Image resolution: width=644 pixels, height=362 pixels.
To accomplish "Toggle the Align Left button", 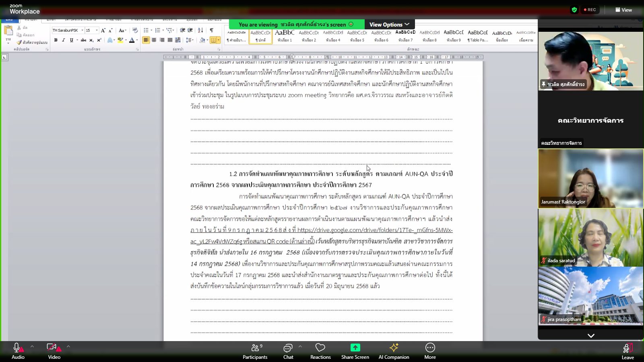I will coord(146,40).
